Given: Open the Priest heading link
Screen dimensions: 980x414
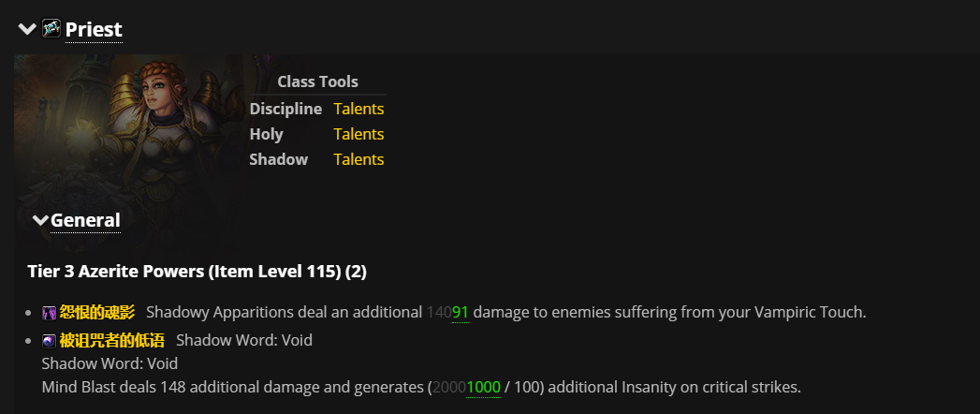Looking at the screenshot, I should (x=94, y=29).
